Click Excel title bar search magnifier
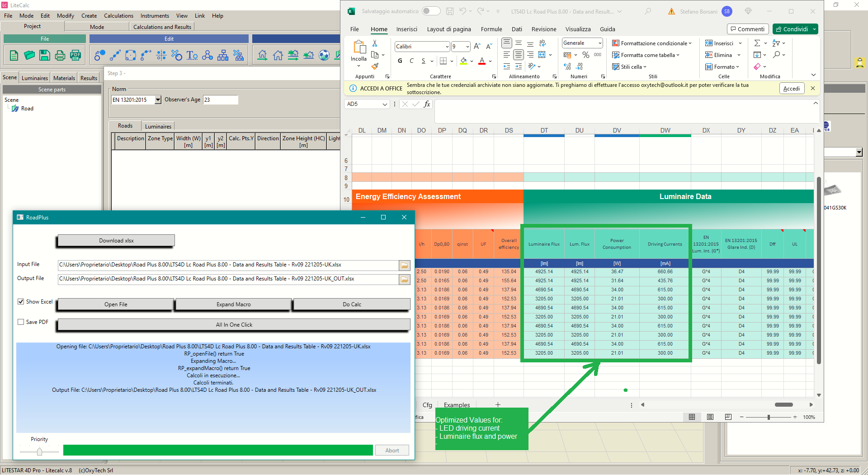Screen dimensions: 868x475 tap(648, 11)
